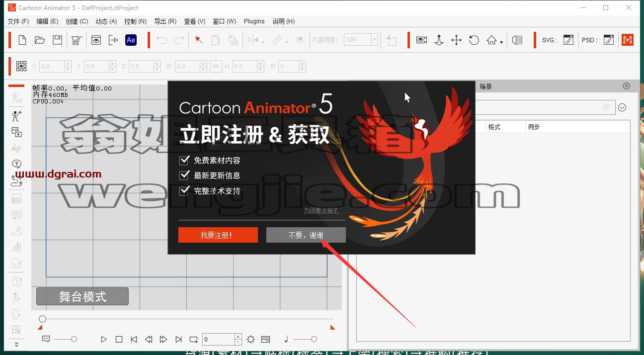Viewport: 644px width, 355px height.
Task: Toggle the loop playback button
Action: click(x=194, y=340)
